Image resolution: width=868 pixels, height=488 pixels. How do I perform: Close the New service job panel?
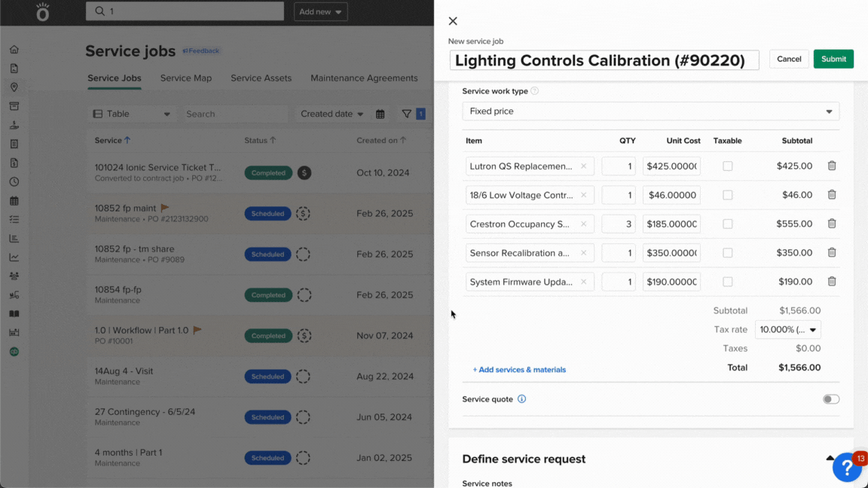point(453,21)
